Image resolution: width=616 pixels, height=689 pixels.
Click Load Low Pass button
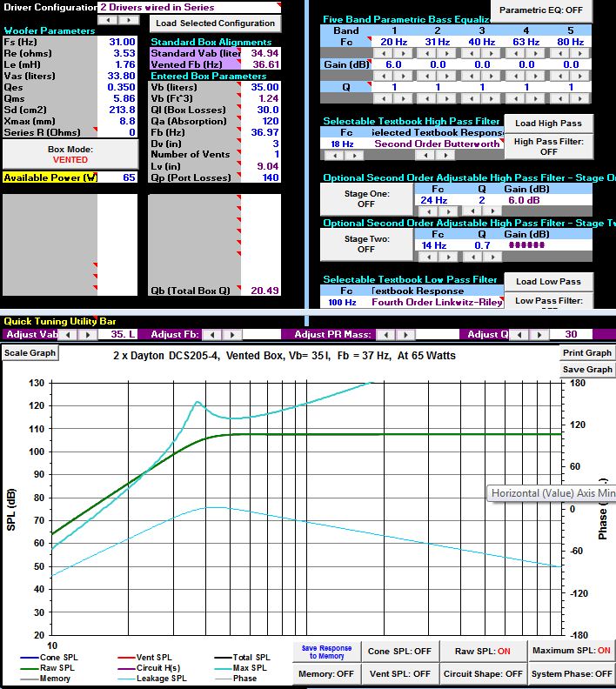tap(548, 282)
